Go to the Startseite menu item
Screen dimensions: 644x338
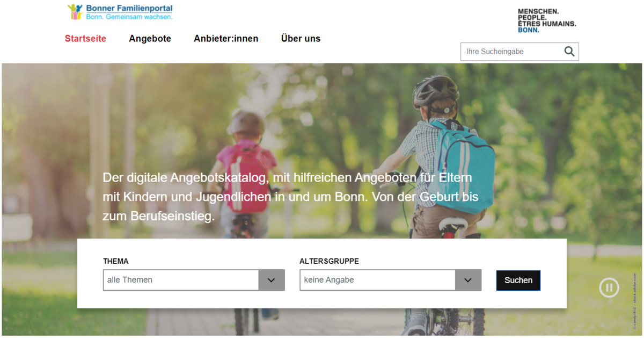pyautogui.click(x=85, y=39)
